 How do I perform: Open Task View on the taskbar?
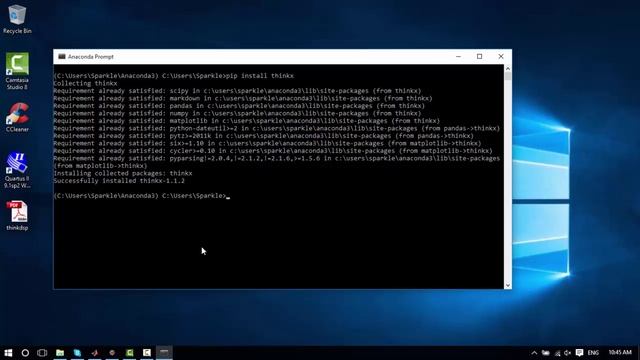tap(42, 353)
